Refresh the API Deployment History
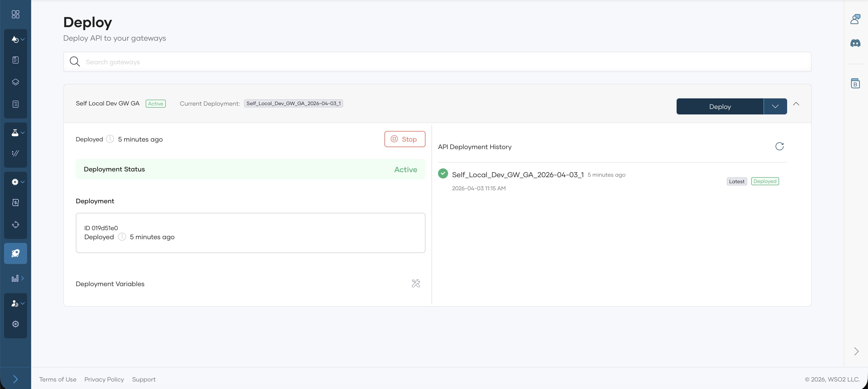868x389 pixels. 779,146
